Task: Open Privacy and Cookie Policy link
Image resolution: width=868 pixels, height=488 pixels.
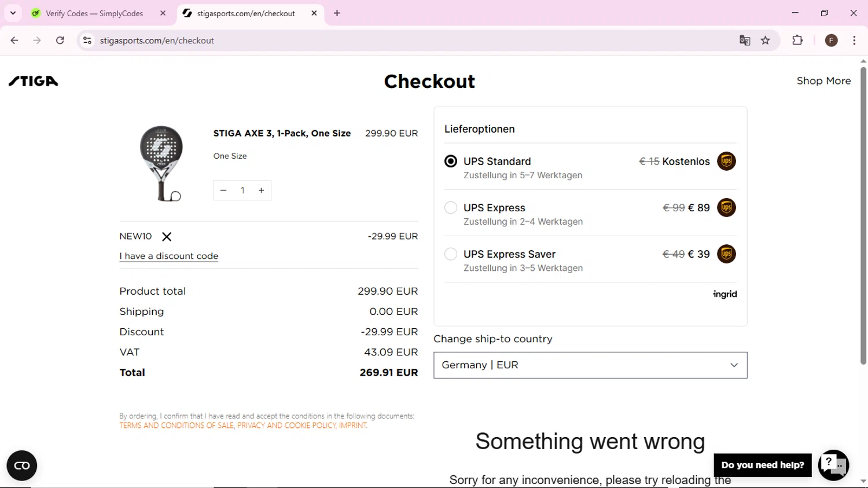Action: (x=286, y=425)
